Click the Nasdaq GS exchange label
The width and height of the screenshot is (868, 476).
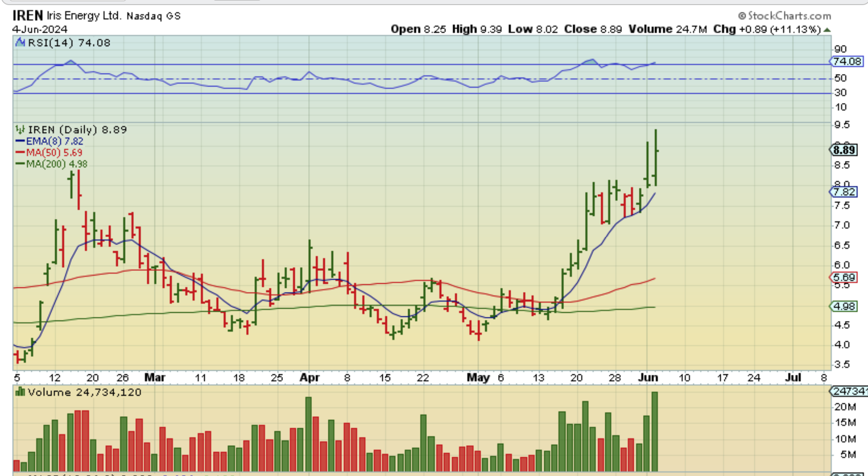tap(154, 16)
